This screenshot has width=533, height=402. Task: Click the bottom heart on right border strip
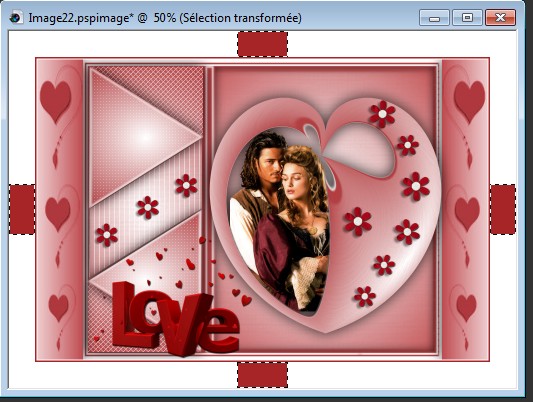[466, 308]
